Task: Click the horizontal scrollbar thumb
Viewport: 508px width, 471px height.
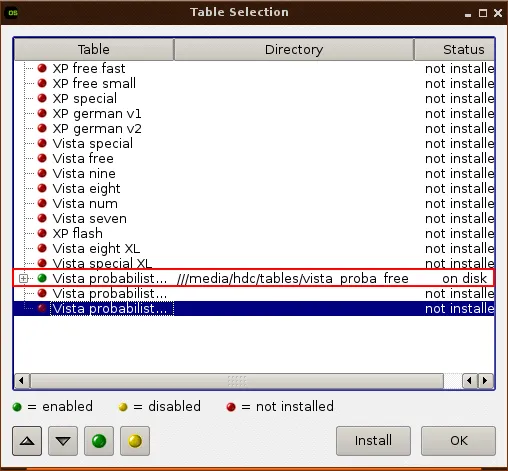Action: pyautogui.click(x=237, y=381)
